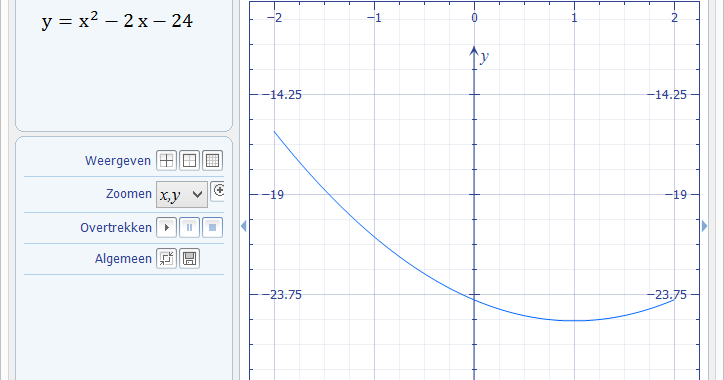This screenshot has width=724, height=380.
Task: Pan the graph left with the left arrow
Action: (244, 226)
